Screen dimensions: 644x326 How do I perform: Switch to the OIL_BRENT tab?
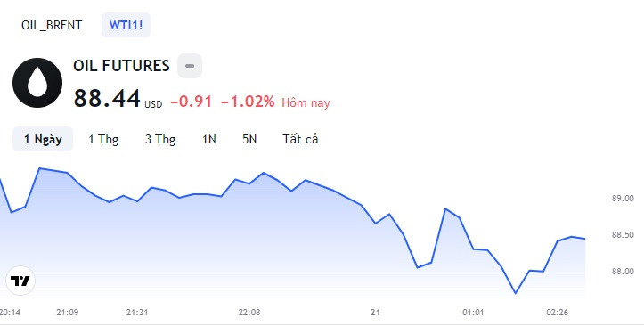pos(52,25)
